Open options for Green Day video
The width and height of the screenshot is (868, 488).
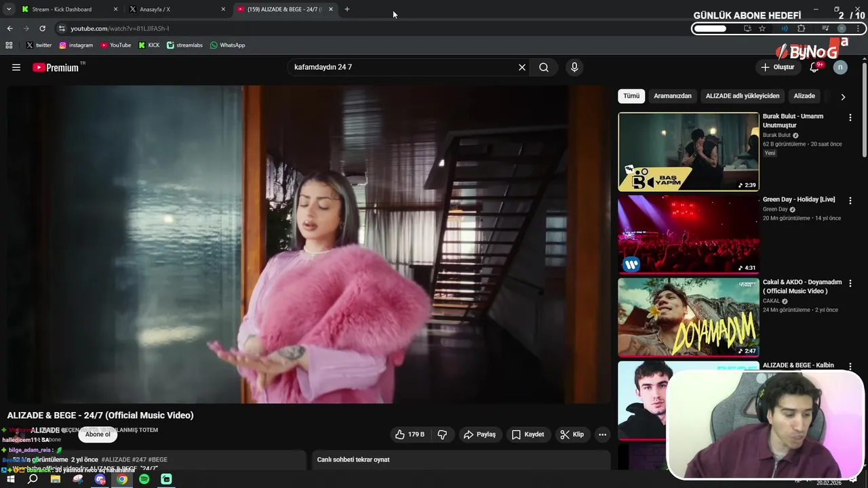(x=850, y=200)
